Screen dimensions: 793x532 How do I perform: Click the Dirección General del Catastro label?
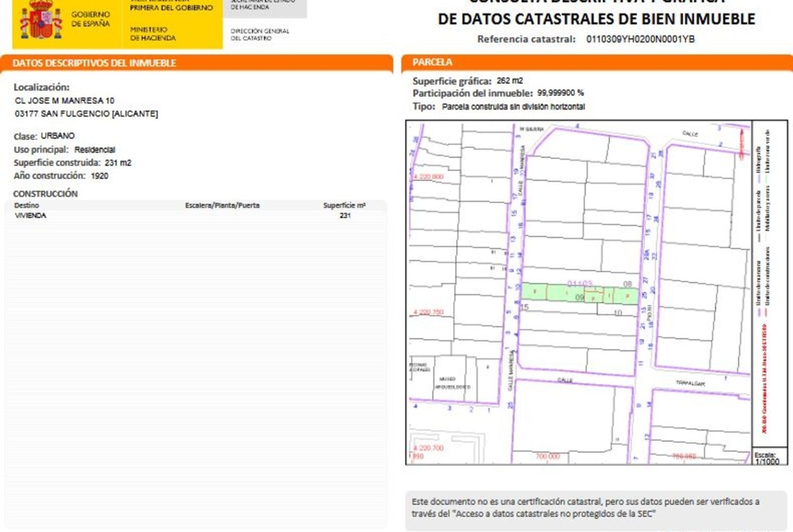point(260,35)
